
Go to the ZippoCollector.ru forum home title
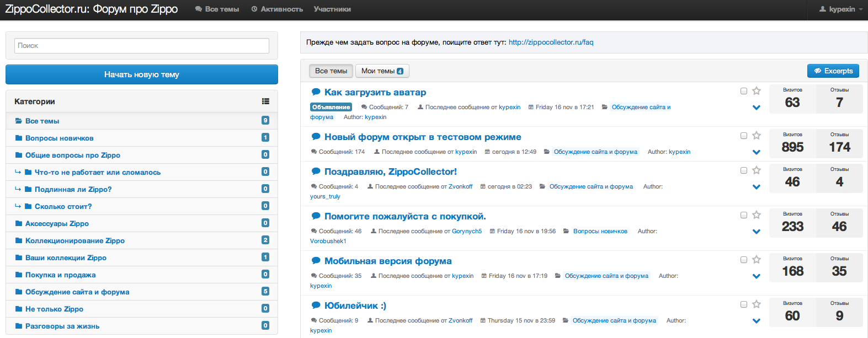[92, 9]
